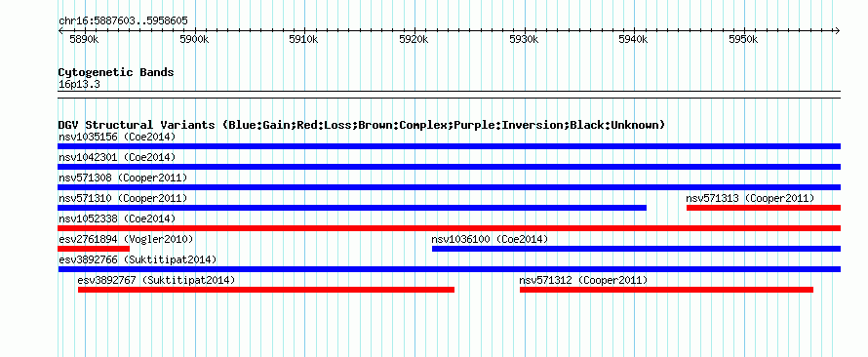Image resolution: width=868 pixels, height=357 pixels.
Task: Click the 5890k ruler tick label
Action: pyautogui.click(x=84, y=40)
